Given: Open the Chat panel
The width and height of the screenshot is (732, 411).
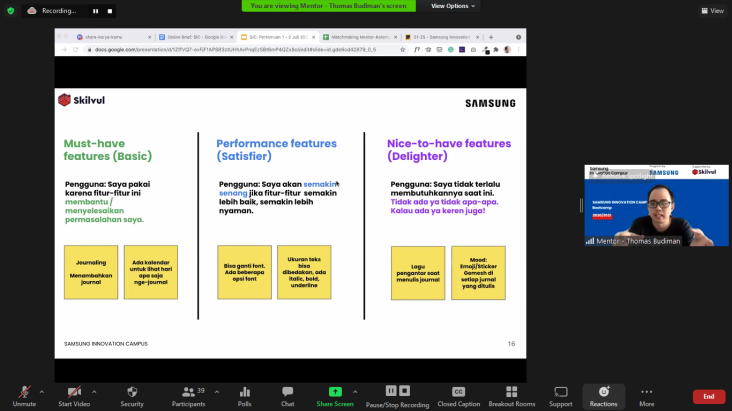Looking at the screenshot, I should tap(288, 396).
